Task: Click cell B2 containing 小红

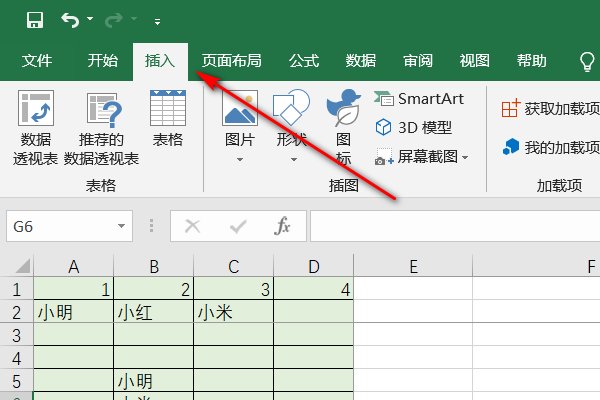Action: coord(154,312)
